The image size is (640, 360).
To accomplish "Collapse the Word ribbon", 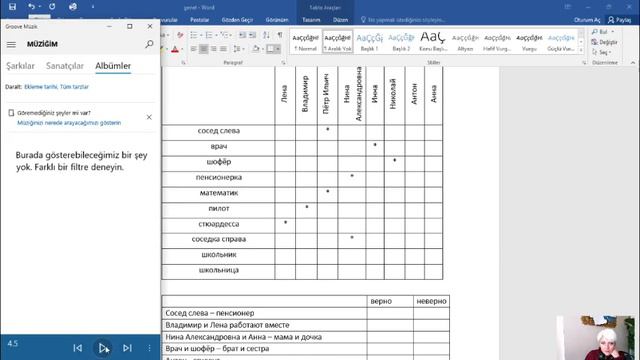I will coord(633,63).
